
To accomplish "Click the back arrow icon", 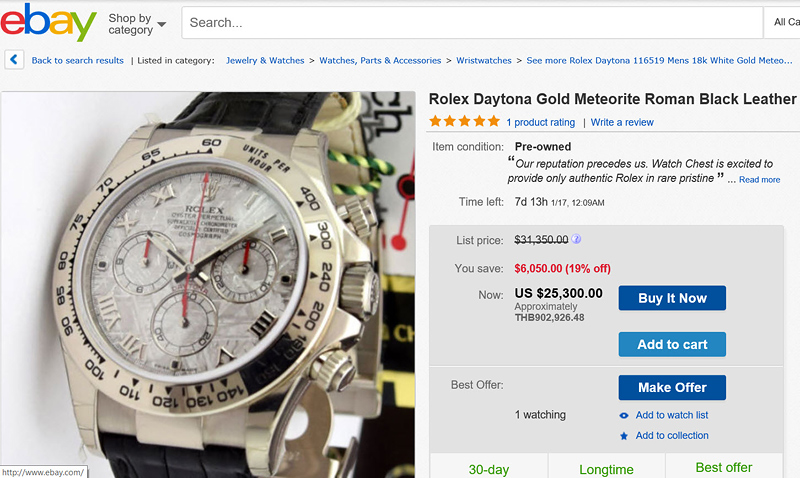I will [x=14, y=60].
